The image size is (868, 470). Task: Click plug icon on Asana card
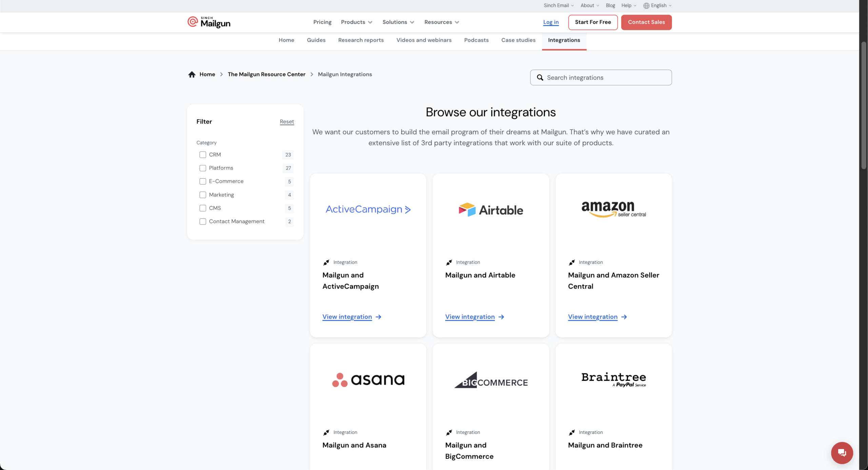pyautogui.click(x=326, y=432)
